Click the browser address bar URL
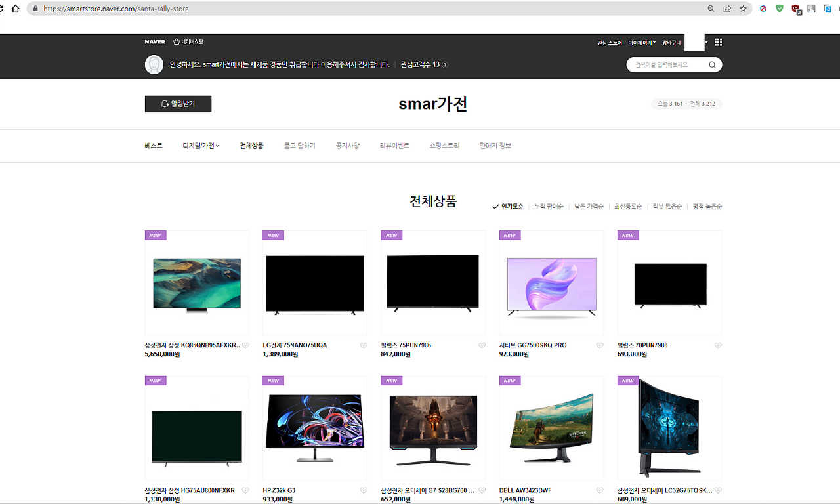The image size is (840, 504). (x=116, y=9)
